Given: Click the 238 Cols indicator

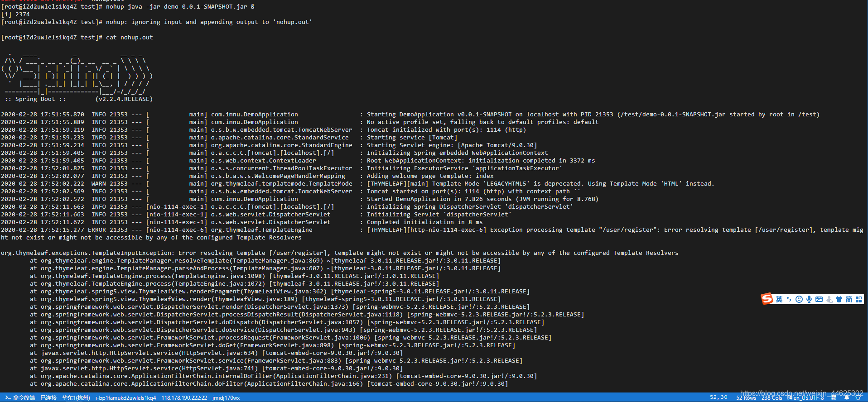Looking at the screenshot, I should point(772,398).
